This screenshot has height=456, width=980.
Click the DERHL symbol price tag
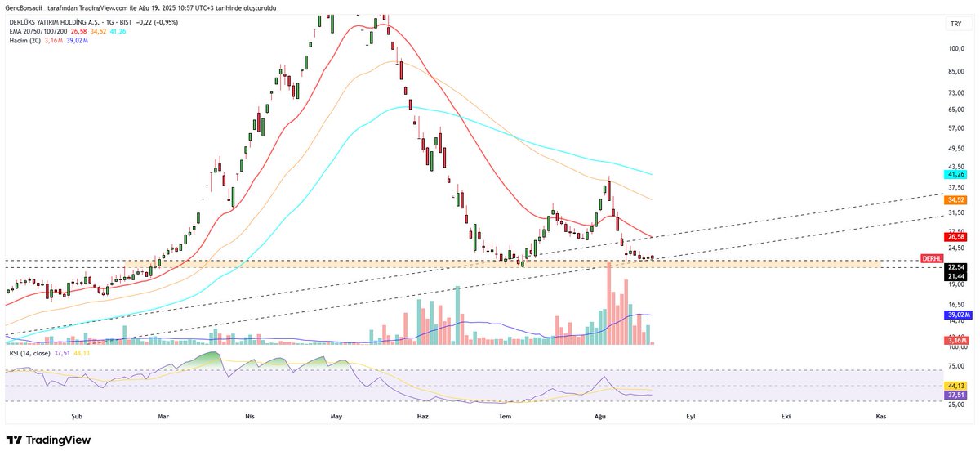pyautogui.click(x=931, y=258)
